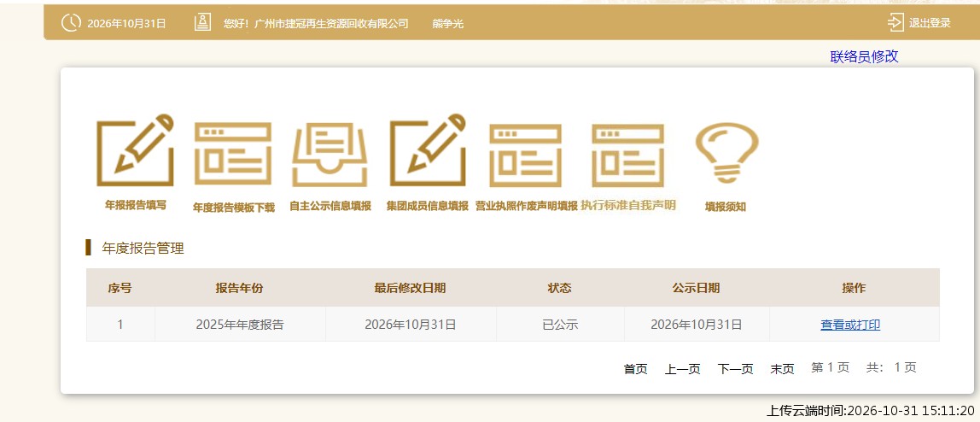This screenshot has height=422, width=980.
Task: Open the 营业执照作废声明填报 form icon
Action: pyautogui.click(x=526, y=155)
